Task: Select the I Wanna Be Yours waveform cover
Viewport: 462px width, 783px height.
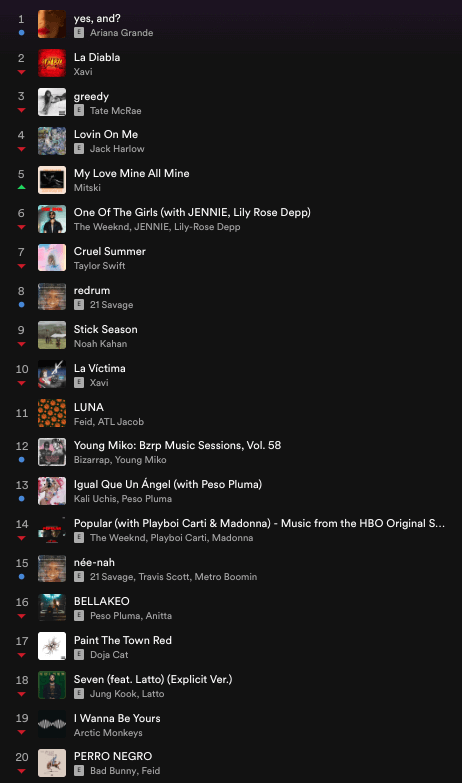Action: click(x=52, y=724)
